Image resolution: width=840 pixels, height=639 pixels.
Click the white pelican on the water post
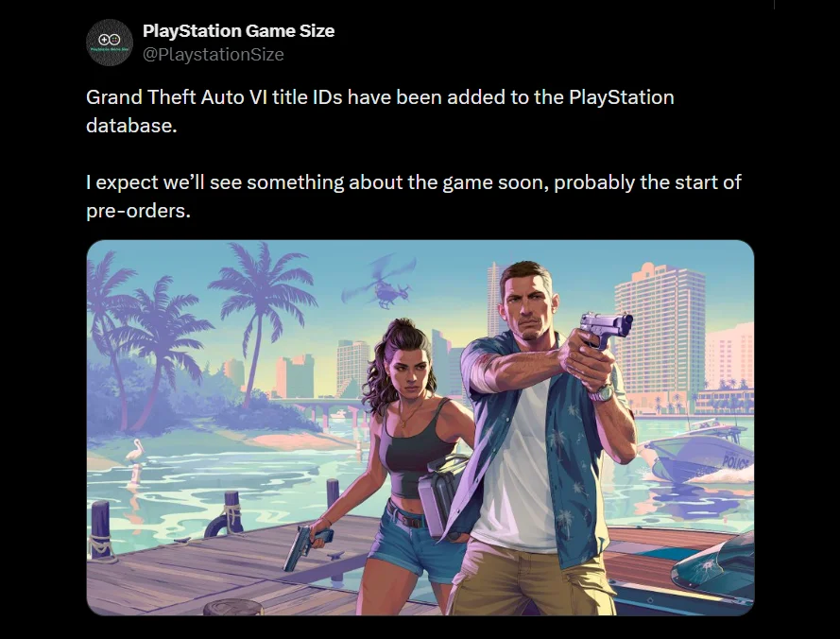[x=134, y=450]
